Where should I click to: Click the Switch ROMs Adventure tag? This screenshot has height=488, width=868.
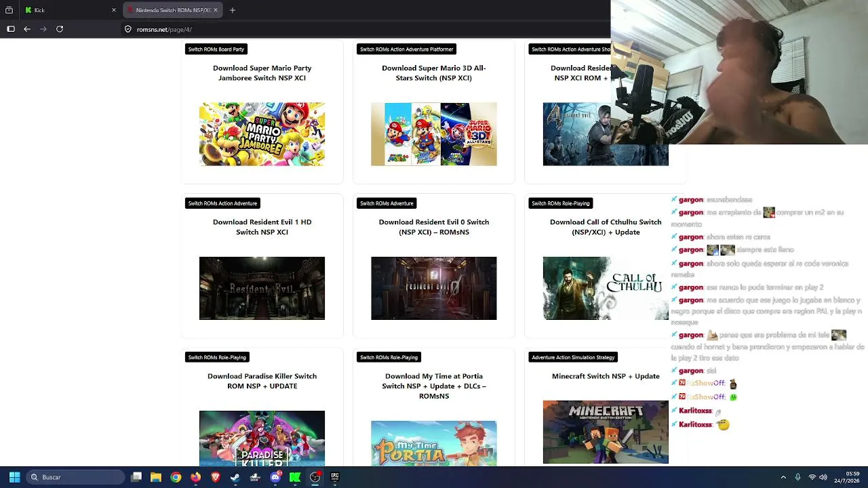(387, 203)
